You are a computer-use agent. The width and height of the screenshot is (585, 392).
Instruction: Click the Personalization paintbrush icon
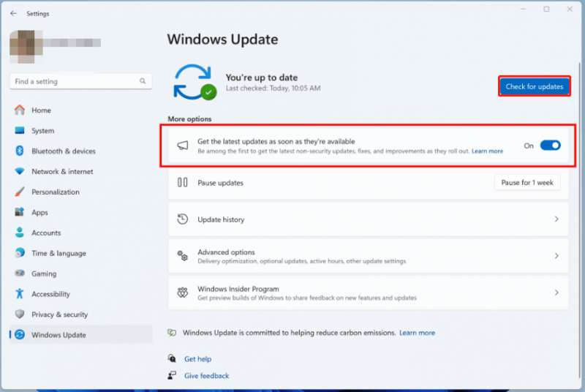[20, 192]
